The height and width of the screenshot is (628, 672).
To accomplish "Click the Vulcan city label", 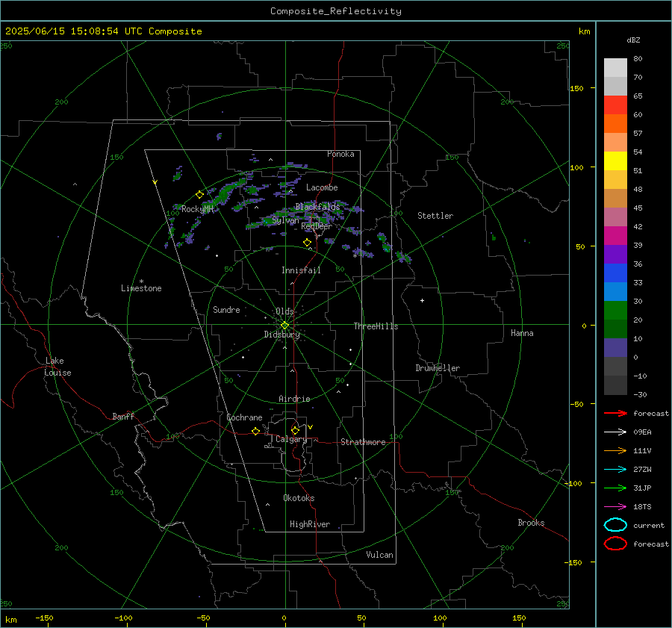I will 380,555.
